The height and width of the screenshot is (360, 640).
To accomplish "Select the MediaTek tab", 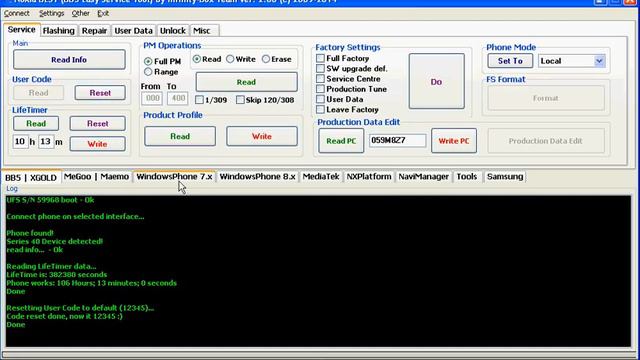I will (321, 177).
